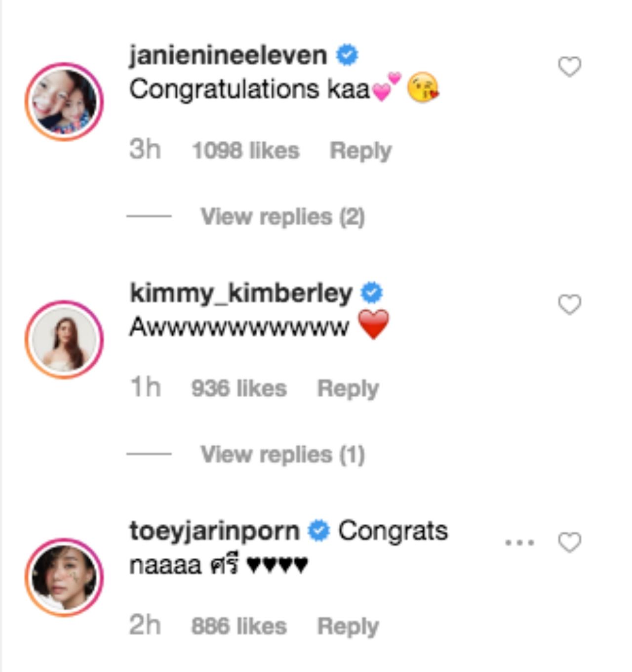The height and width of the screenshot is (672, 632).
Task: Like toeyjarinporn's comment with the heart
Action: [x=569, y=543]
